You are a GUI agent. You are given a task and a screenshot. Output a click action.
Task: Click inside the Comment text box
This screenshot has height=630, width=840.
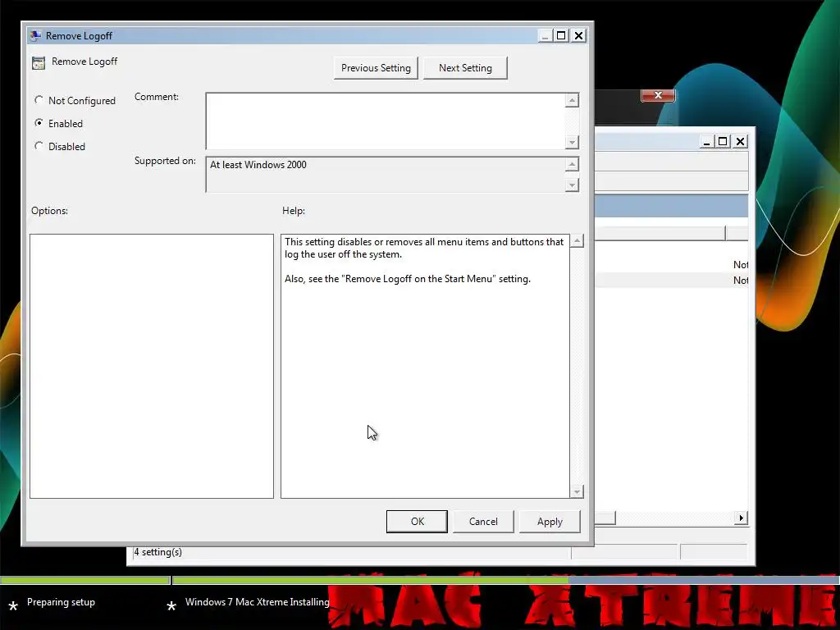(386, 121)
